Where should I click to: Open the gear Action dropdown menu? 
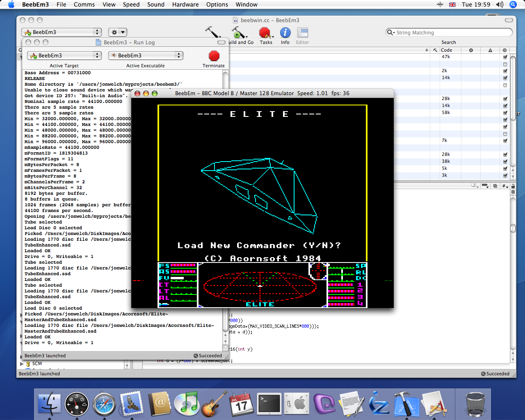pyautogui.click(x=117, y=32)
